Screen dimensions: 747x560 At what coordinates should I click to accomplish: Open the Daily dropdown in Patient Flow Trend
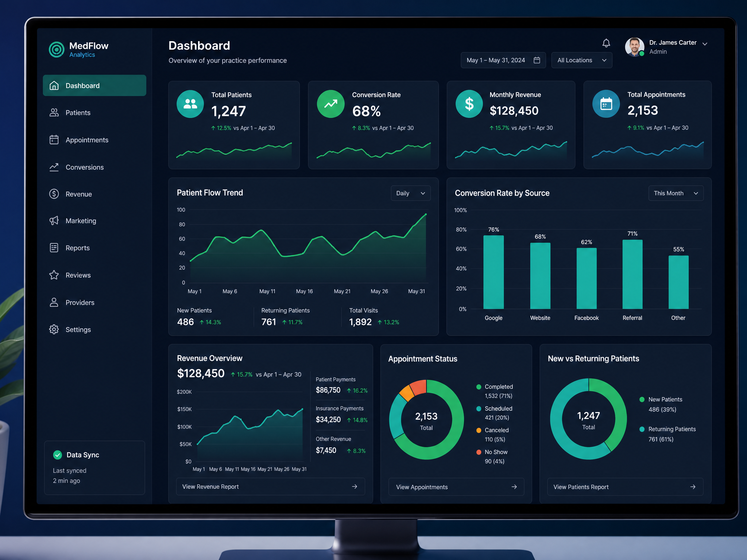pyautogui.click(x=410, y=193)
